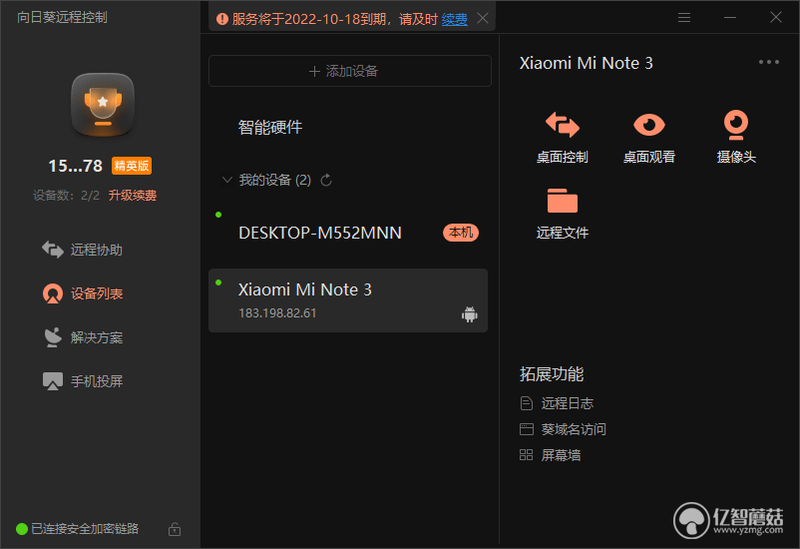Open 桌面控制 desktop control
This screenshot has width=800, height=549.
[562, 137]
